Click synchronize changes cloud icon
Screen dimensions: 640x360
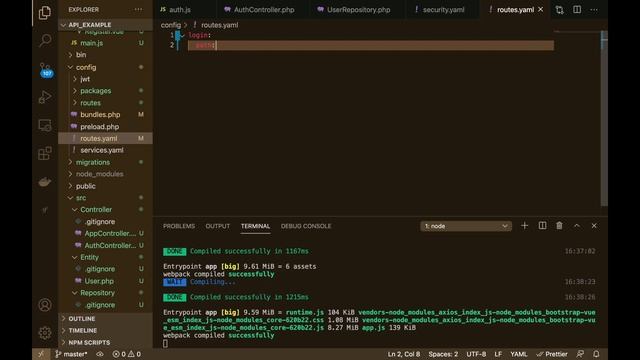click(x=100, y=354)
